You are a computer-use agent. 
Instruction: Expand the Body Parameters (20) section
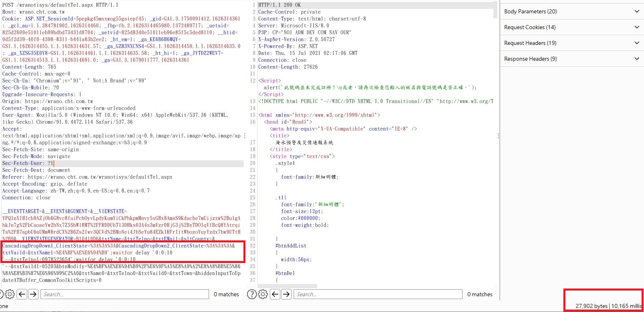pos(572,11)
